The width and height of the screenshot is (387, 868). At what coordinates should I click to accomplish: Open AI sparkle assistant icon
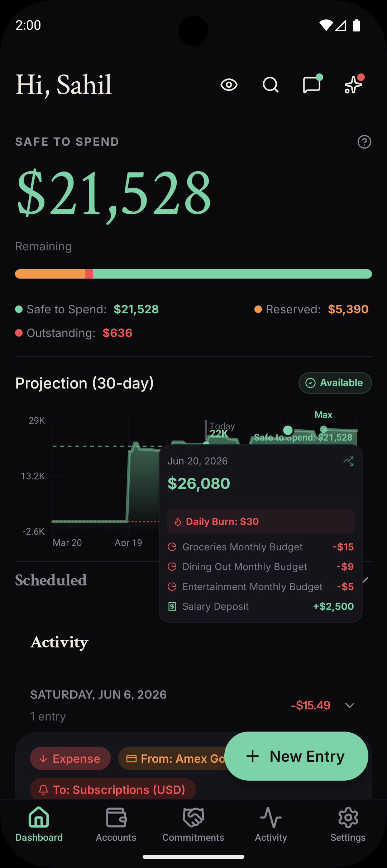click(x=353, y=85)
